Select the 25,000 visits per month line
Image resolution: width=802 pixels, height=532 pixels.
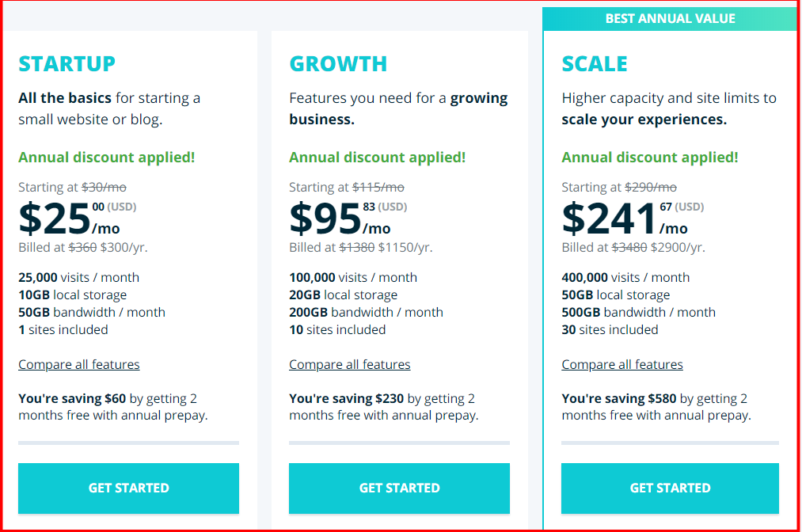(78, 277)
